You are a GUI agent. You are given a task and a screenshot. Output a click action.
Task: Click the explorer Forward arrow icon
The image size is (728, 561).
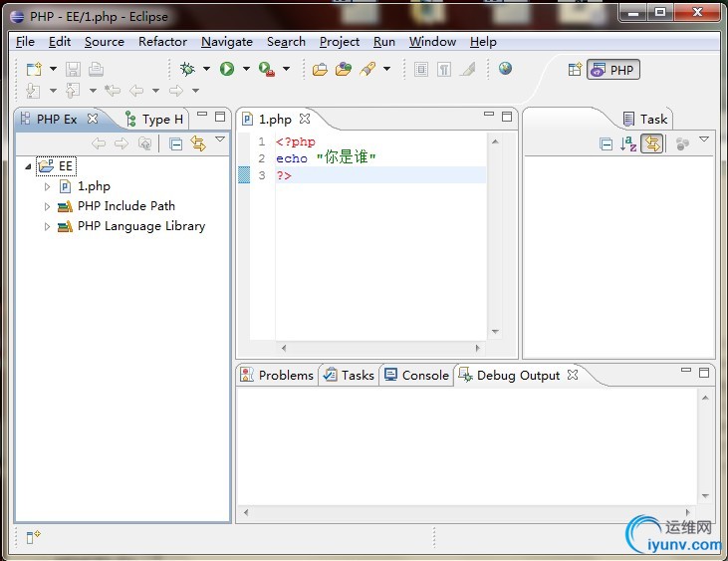(x=121, y=143)
